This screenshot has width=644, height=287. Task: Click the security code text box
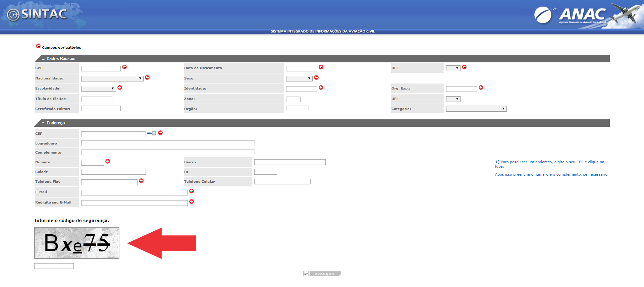(54, 266)
